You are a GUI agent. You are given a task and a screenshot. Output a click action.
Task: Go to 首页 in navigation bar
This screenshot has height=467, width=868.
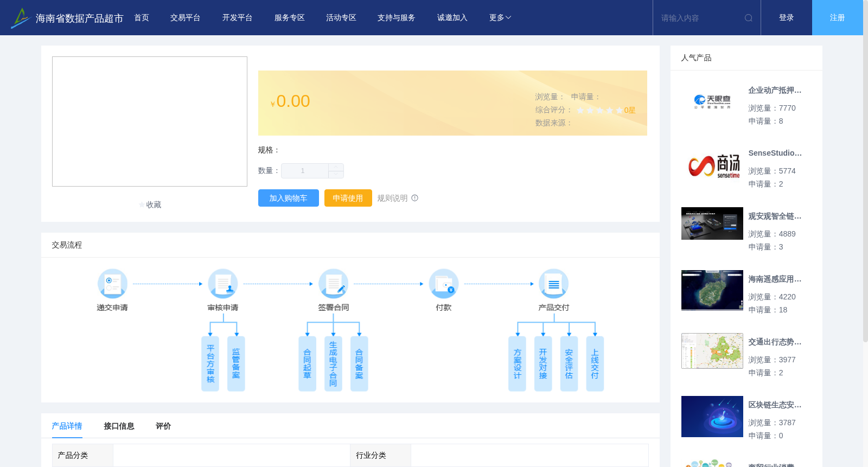point(142,18)
